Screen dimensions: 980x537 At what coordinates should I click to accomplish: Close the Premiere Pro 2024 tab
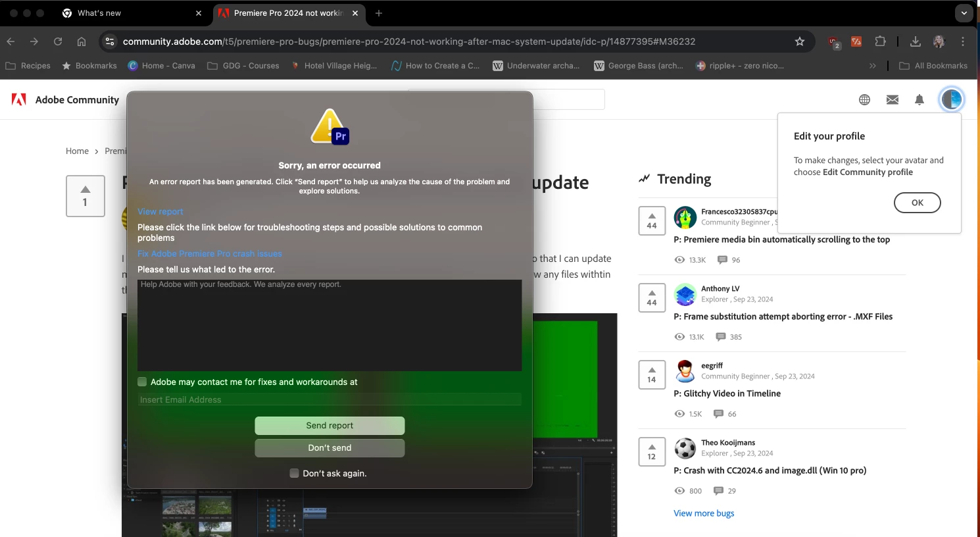point(355,13)
